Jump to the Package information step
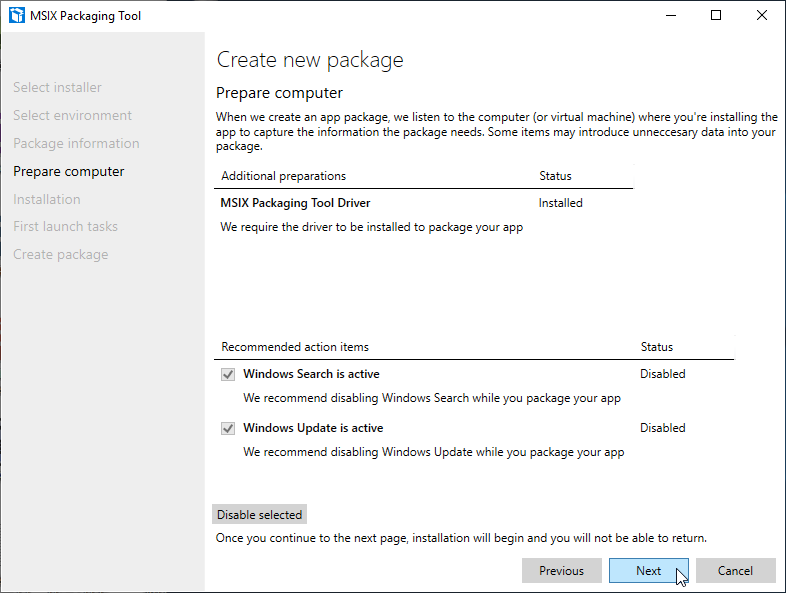786x593 pixels. tap(76, 144)
